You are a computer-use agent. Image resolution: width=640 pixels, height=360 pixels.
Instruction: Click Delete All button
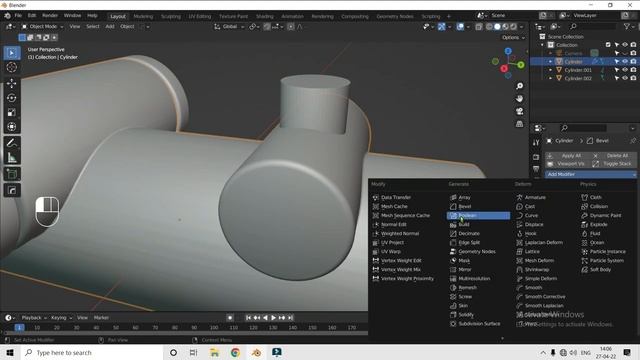tap(613, 156)
